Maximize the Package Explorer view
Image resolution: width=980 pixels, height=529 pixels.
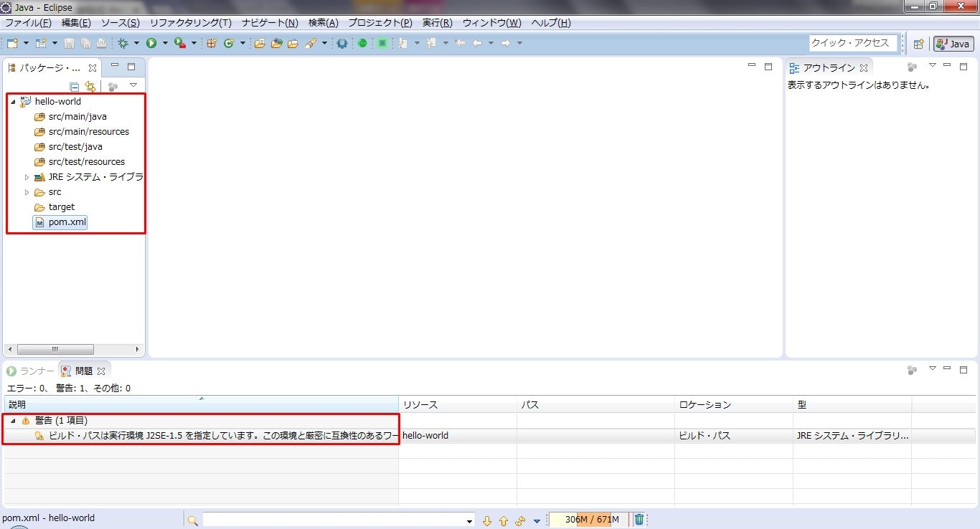pos(131,67)
